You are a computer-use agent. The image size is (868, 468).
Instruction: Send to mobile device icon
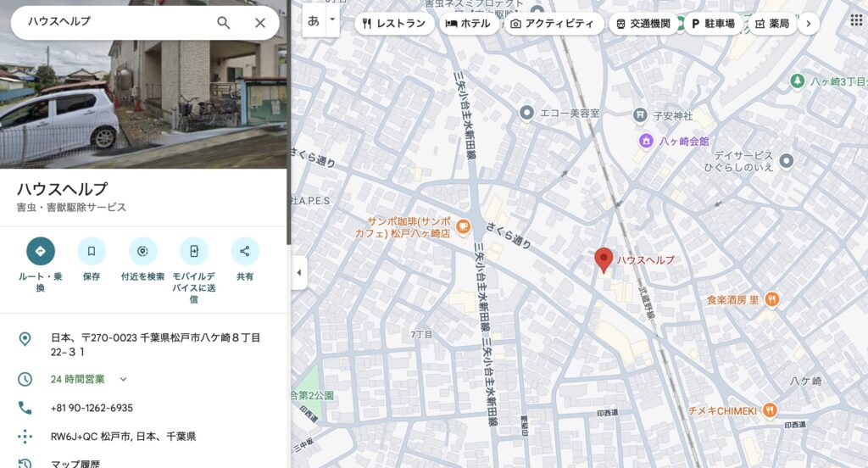[194, 251]
